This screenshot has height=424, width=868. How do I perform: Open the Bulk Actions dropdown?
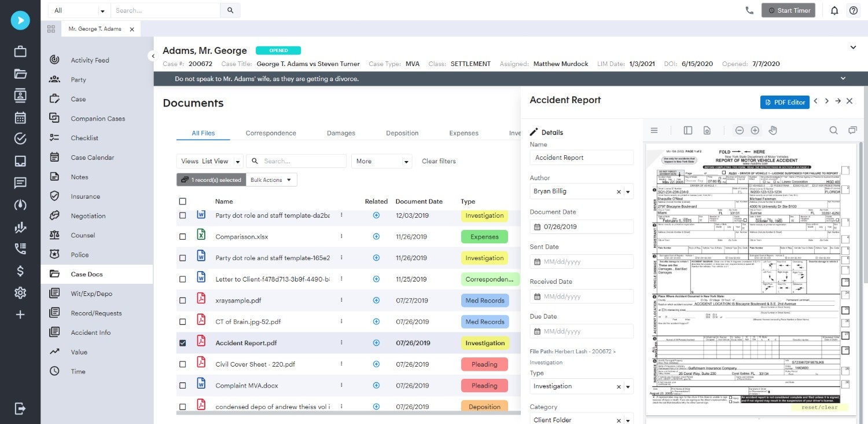[271, 180]
